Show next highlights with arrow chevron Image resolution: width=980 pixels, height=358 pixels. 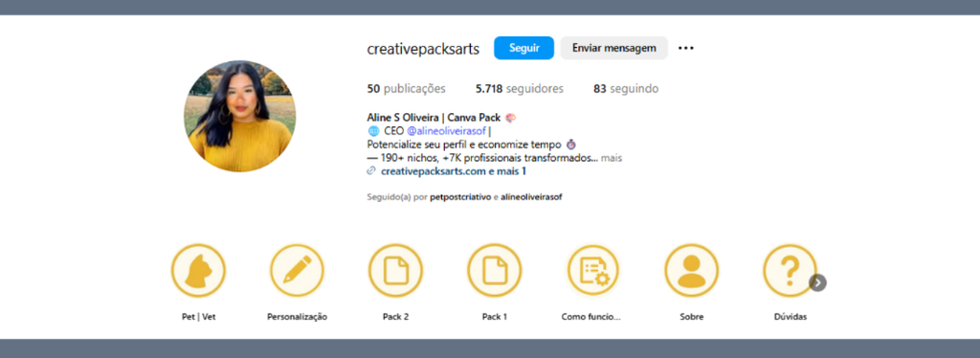(817, 283)
